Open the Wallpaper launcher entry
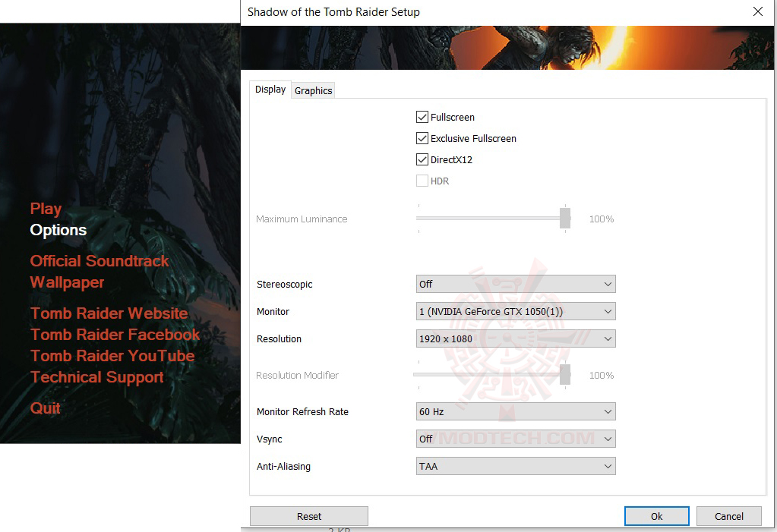Screen dimensions: 777x532 click(x=68, y=282)
